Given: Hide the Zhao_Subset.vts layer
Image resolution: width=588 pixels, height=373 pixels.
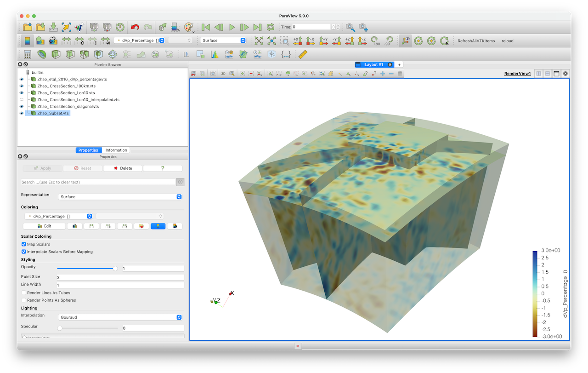Looking at the screenshot, I should (22, 113).
